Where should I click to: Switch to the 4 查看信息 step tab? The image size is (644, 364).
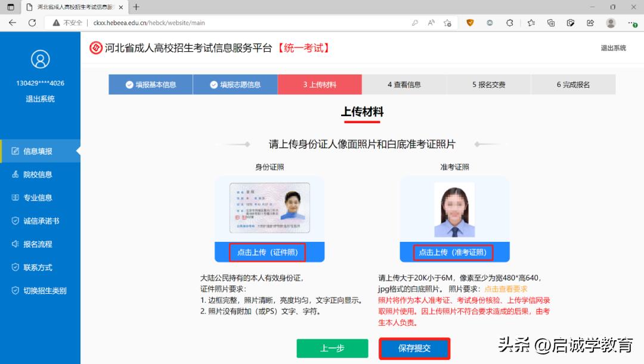(x=404, y=84)
